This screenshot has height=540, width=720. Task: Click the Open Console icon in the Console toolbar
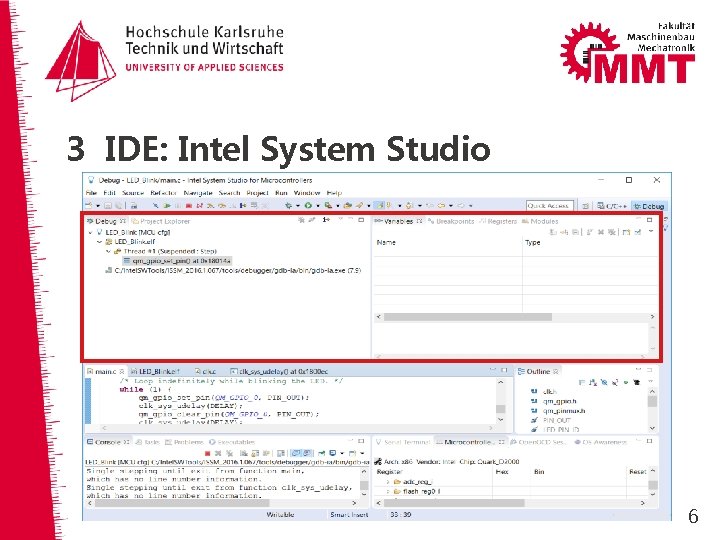click(x=353, y=453)
